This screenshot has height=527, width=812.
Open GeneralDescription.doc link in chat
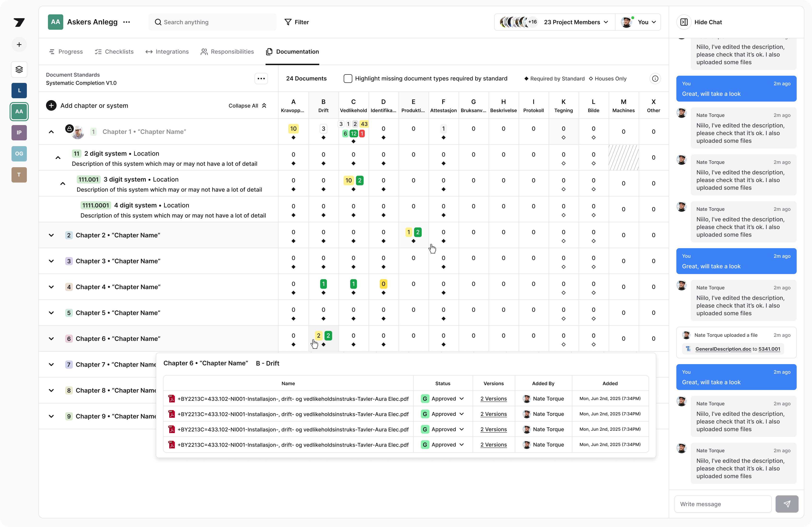pyautogui.click(x=723, y=349)
